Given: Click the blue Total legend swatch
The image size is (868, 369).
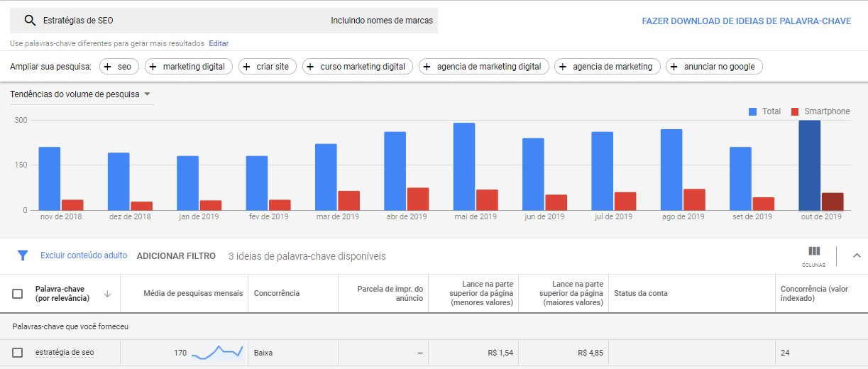Looking at the screenshot, I should click(x=753, y=111).
